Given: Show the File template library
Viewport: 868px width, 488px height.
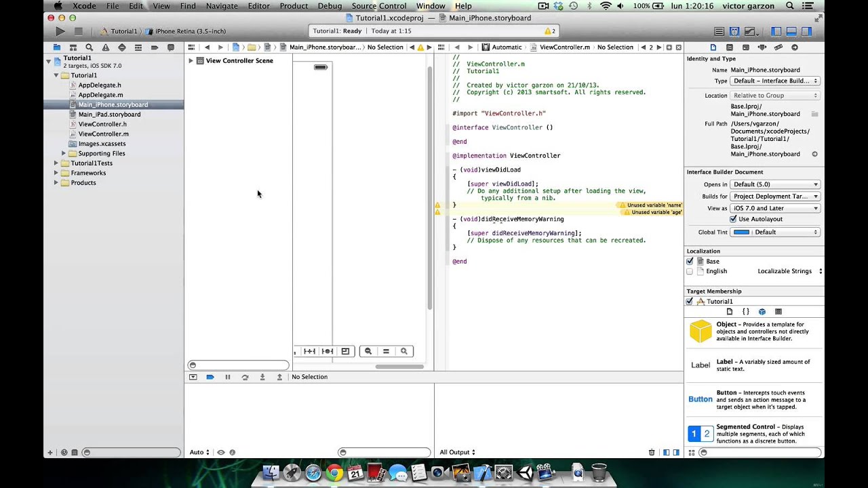Looking at the screenshot, I should 730,312.
